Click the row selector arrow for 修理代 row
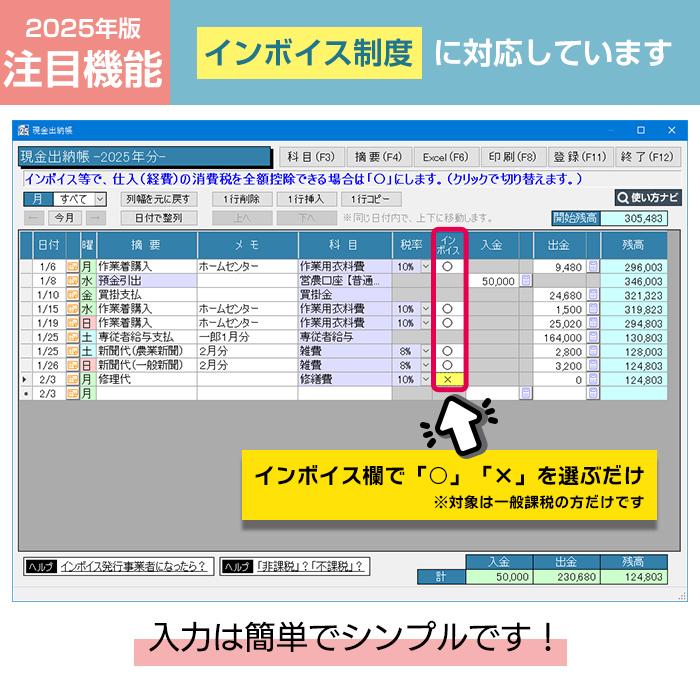 point(25,379)
